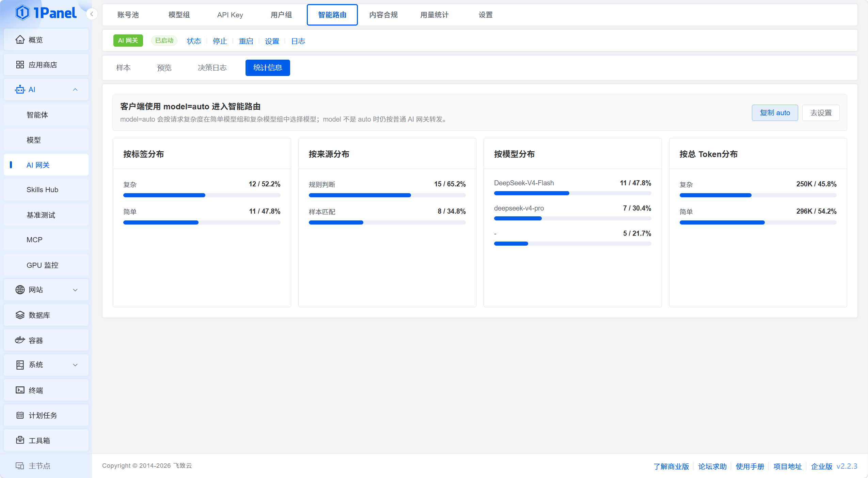Open gateway 设置 link

(x=272, y=41)
